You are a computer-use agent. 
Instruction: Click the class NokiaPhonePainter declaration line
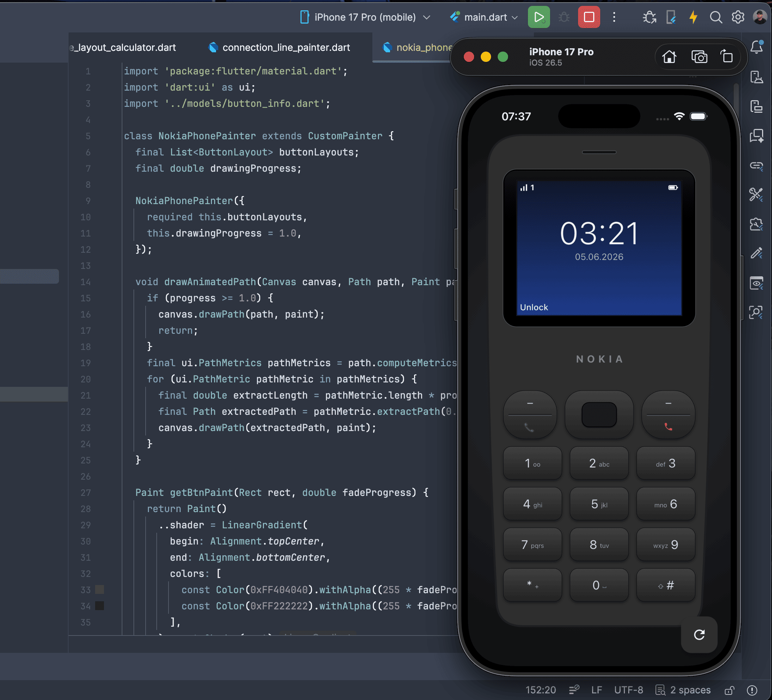pyautogui.click(x=259, y=136)
